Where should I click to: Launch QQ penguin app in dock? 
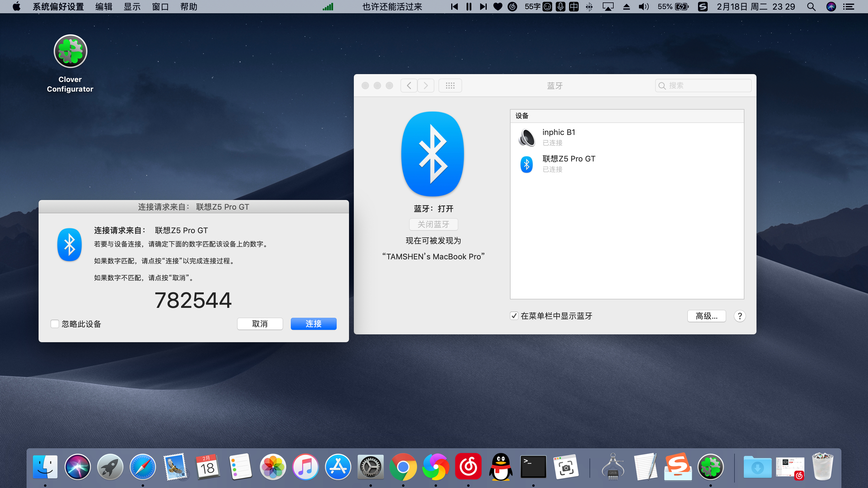click(x=501, y=467)
